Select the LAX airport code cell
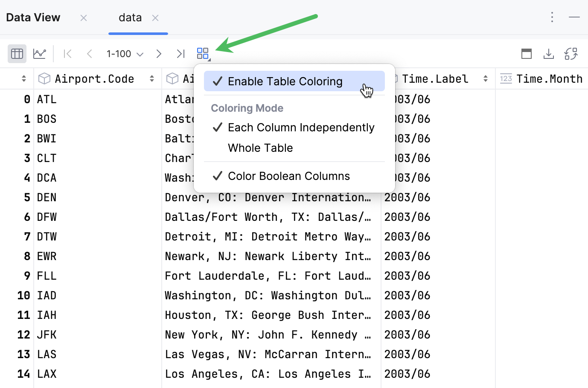The width and height of the screenshot is (588, 388). [x=98, y=374]
